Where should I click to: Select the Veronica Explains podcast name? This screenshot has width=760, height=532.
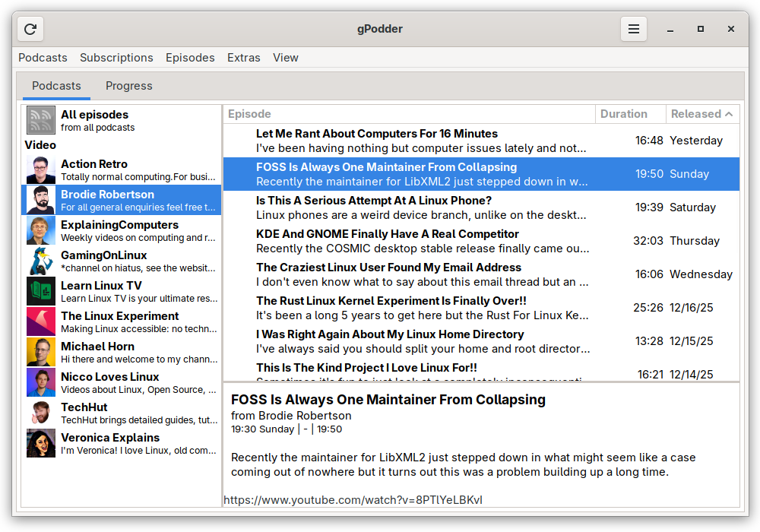(x=110, y=438)
